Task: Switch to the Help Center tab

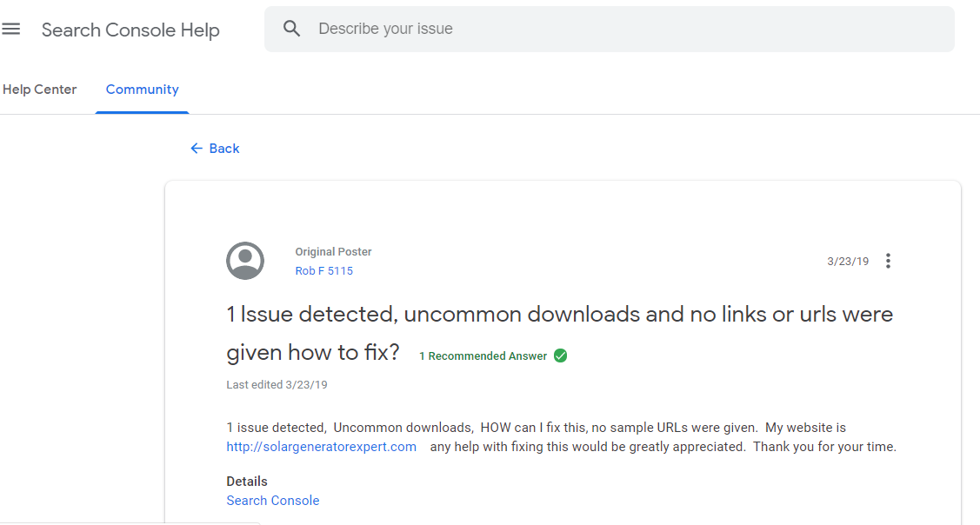Action: [x=39, y=90]
